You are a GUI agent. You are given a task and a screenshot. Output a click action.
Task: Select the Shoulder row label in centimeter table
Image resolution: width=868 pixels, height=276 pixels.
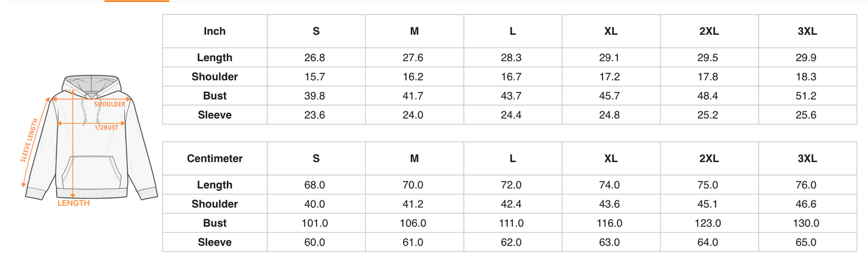point(215,204)
